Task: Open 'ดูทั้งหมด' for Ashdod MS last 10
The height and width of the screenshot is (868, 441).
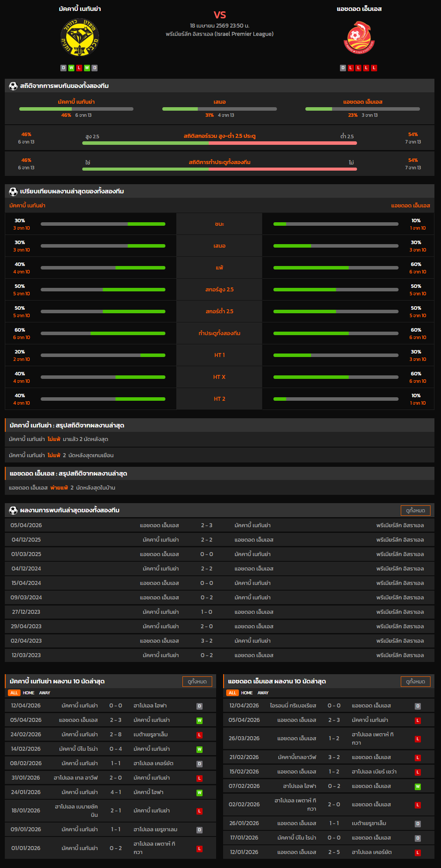Action: pyautogui.click(x=415, y=682)
